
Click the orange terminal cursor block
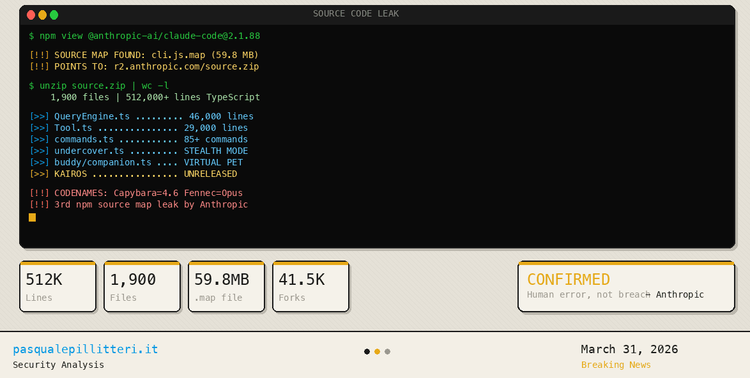pos(32,217)
